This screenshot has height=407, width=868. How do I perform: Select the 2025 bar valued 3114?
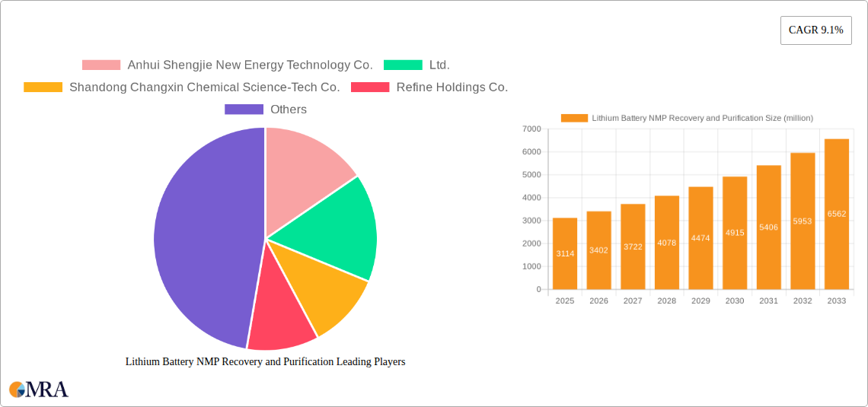tap(565, 254)
